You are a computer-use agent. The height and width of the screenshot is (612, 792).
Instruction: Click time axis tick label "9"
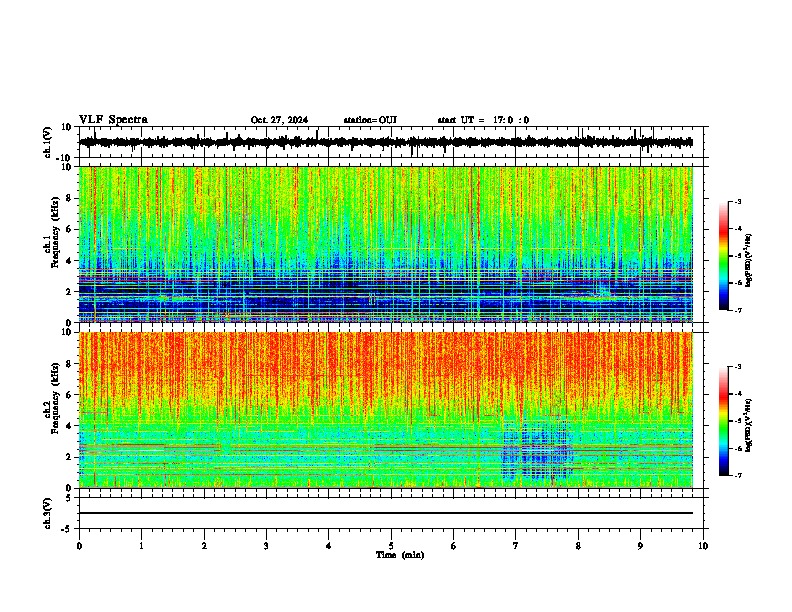(640, 546)
